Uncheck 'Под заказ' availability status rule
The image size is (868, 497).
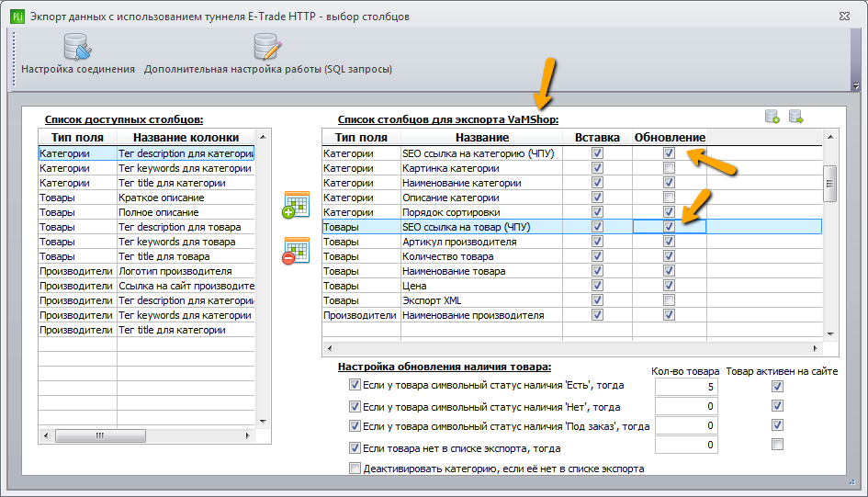(355, 425)
